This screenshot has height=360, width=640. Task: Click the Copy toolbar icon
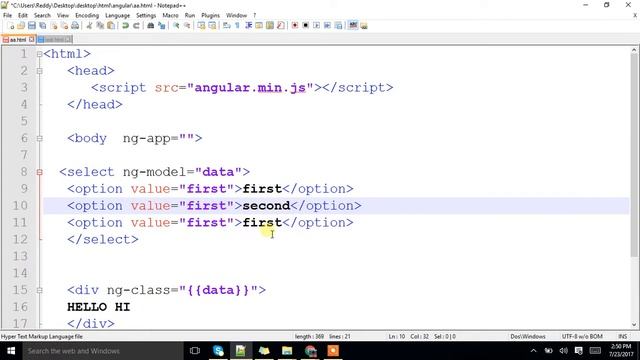coord(100,26)
